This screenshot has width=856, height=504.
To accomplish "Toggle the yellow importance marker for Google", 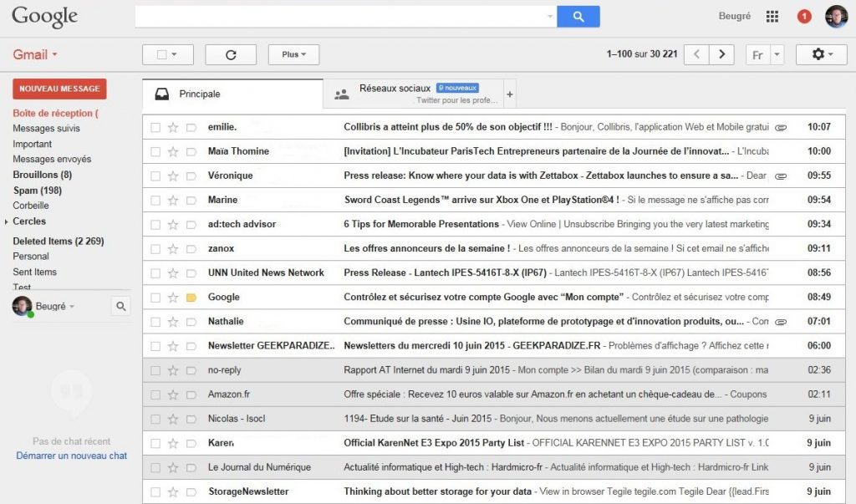I will point(191,298).
